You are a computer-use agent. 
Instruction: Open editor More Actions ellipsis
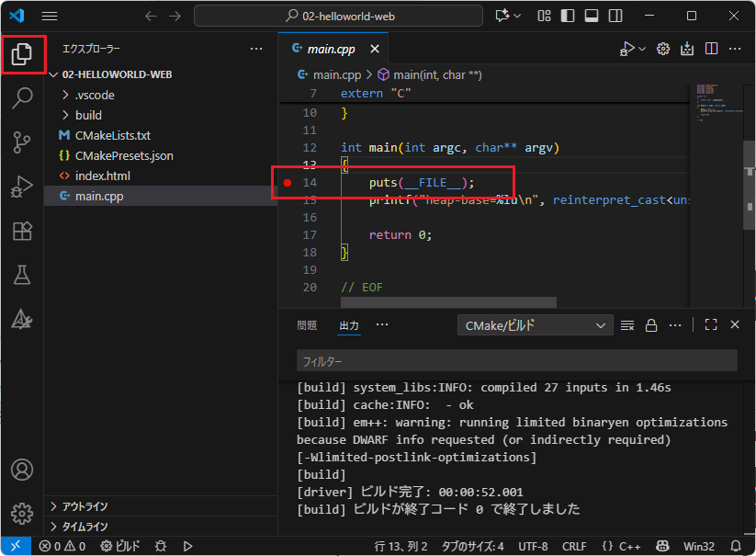click(735, 49)
